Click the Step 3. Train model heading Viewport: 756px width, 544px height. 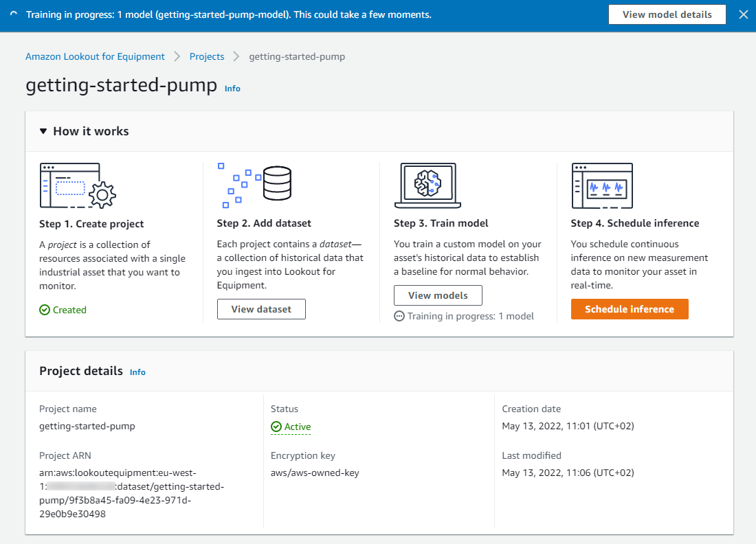441,223
